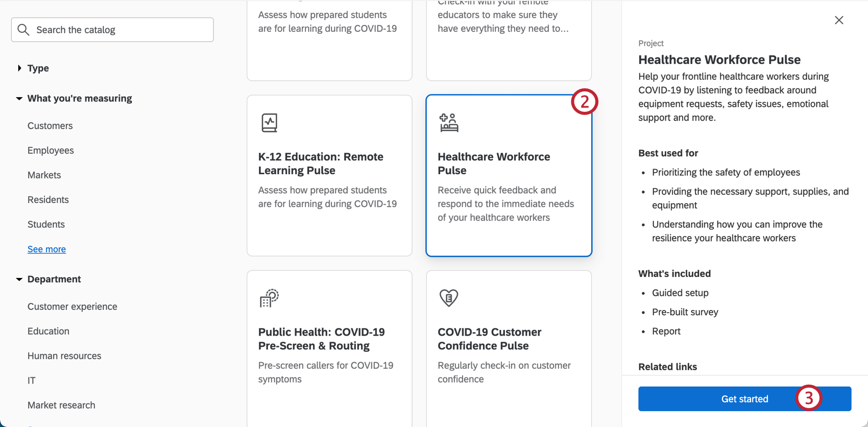The width and height of the screenshot is (868, 427).
Task: Choose the Students measuring filter
Action: coord(46,224)
